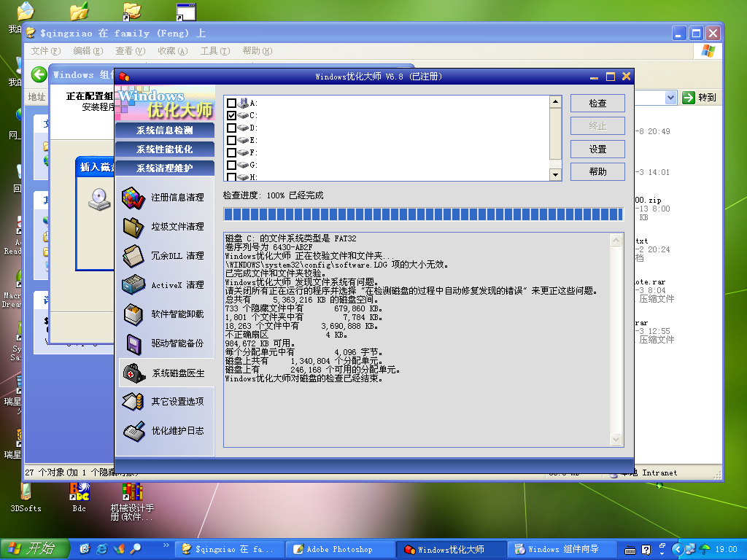Click the CD drive icon in the insert disk dialog
Image resolution: width=747 pixels, height=560 pixels.
(x=99, y=200)
